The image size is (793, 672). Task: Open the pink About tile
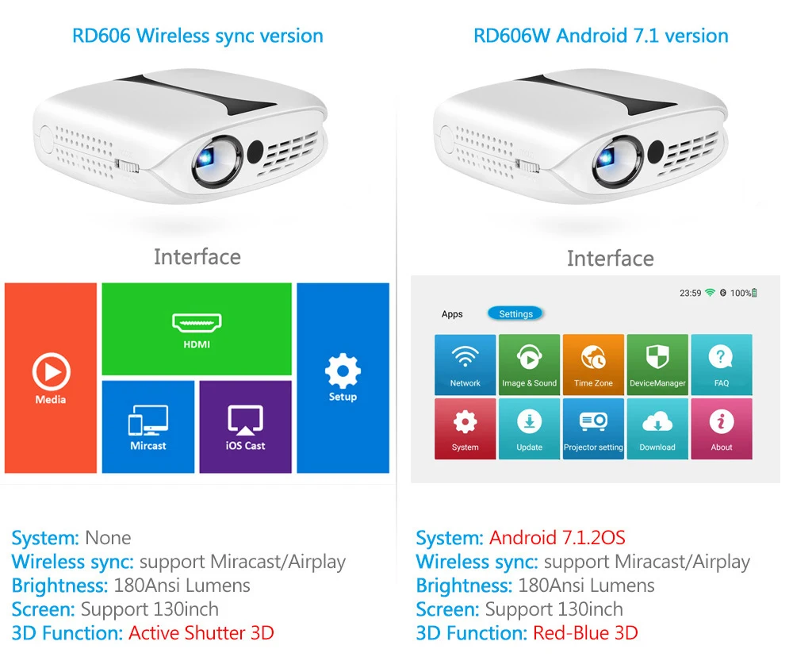click(x=722, y=428)
